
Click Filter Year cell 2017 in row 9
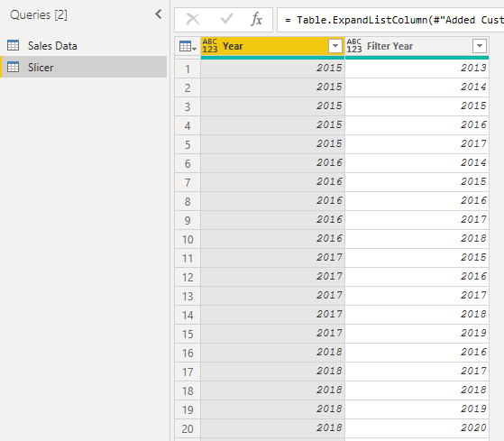point(417,220)
